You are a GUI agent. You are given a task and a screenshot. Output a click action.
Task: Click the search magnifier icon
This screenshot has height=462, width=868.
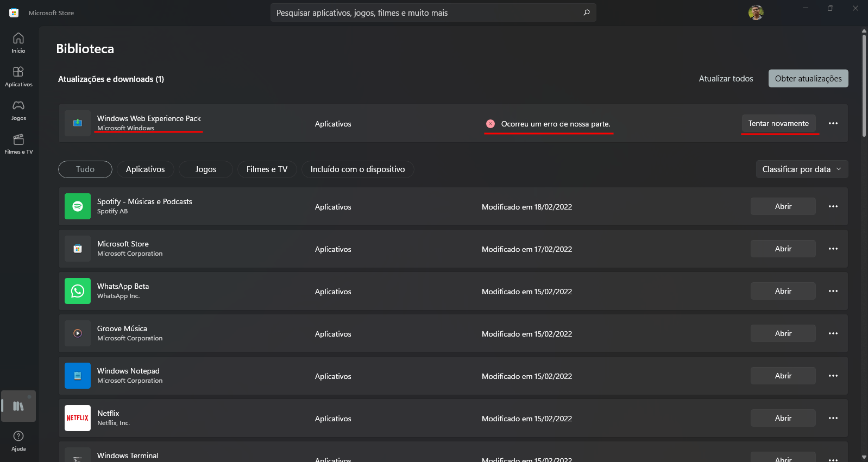(587, 12)
